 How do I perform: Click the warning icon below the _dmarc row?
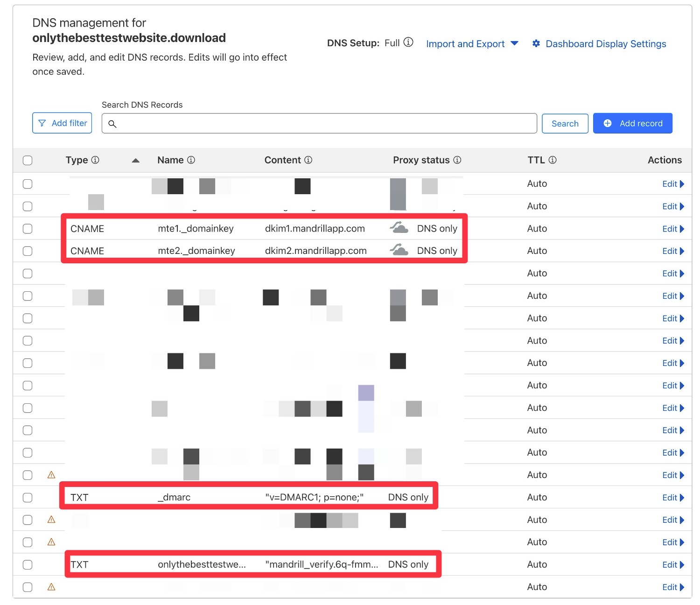pyautogui.click(x=51, y=520)
